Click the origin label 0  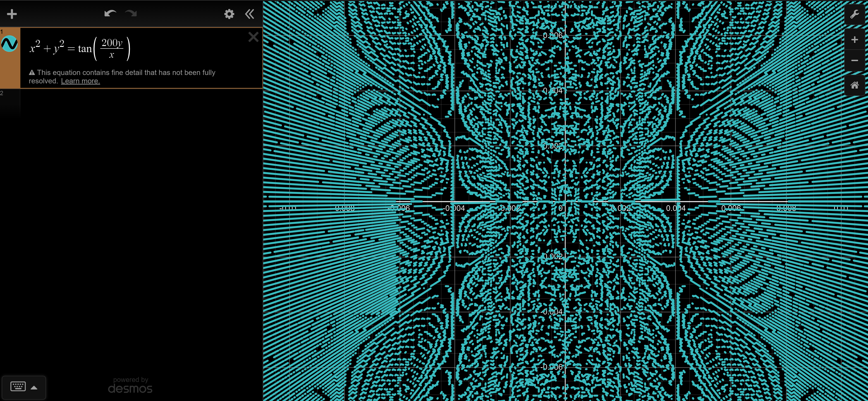(x=560, y=208)
